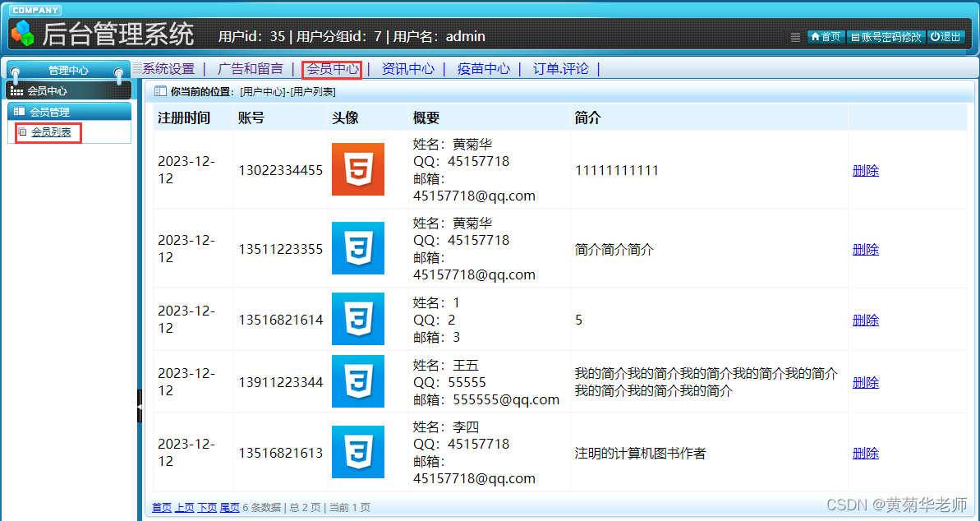Go to 上页 previous page
Image resolution: width=980 pixels, height=521 pixels.
click(184, 507)
